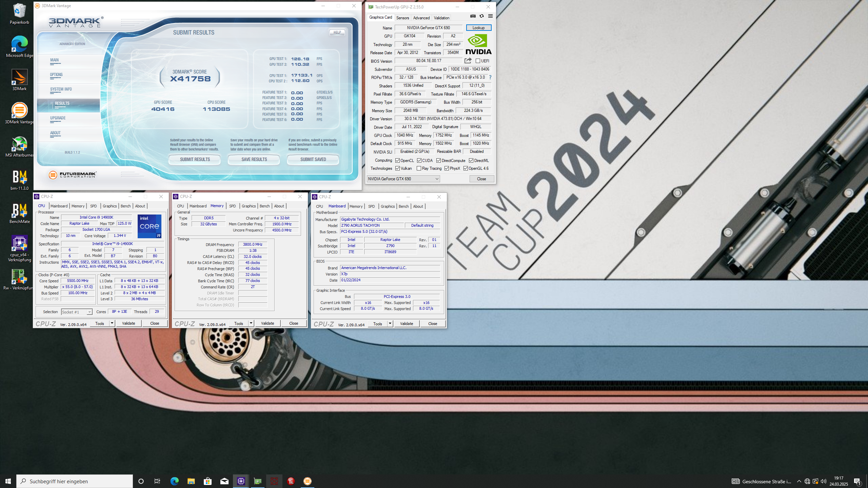Click SAVE RESULTS button in Vantage
The height and width of the screenshot is (488, 868).
pos(254,160)
